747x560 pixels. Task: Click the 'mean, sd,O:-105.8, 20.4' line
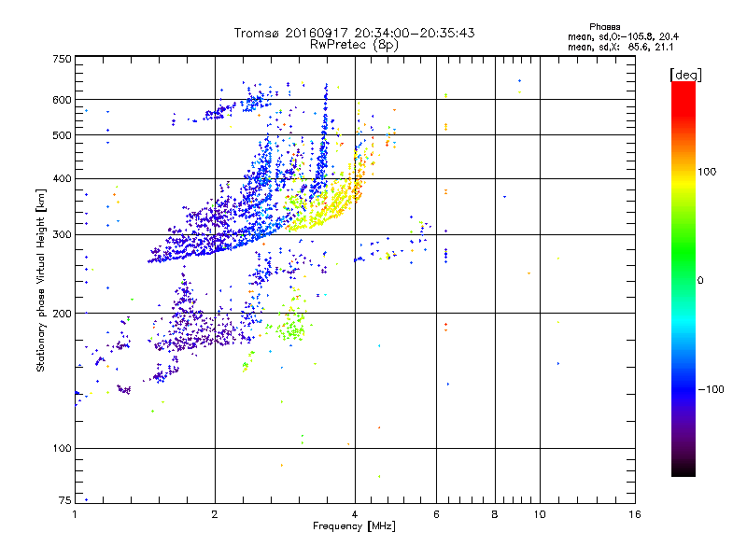(623, 36)
